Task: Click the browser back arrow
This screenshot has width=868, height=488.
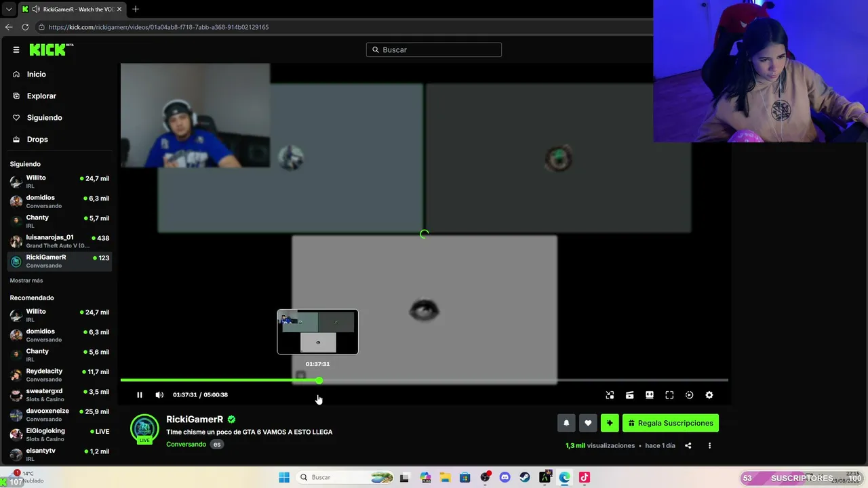Action: click(x=9, y=27)
